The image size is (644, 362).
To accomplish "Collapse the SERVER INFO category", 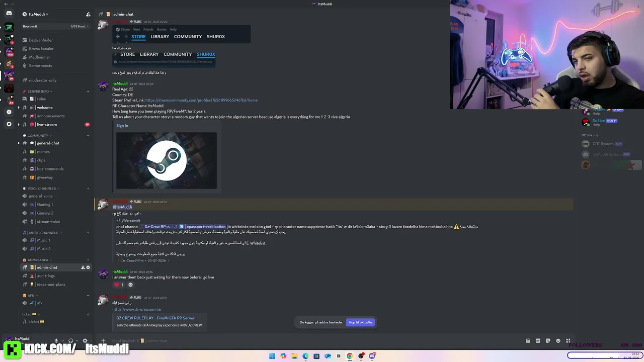I will coord(38,92).
